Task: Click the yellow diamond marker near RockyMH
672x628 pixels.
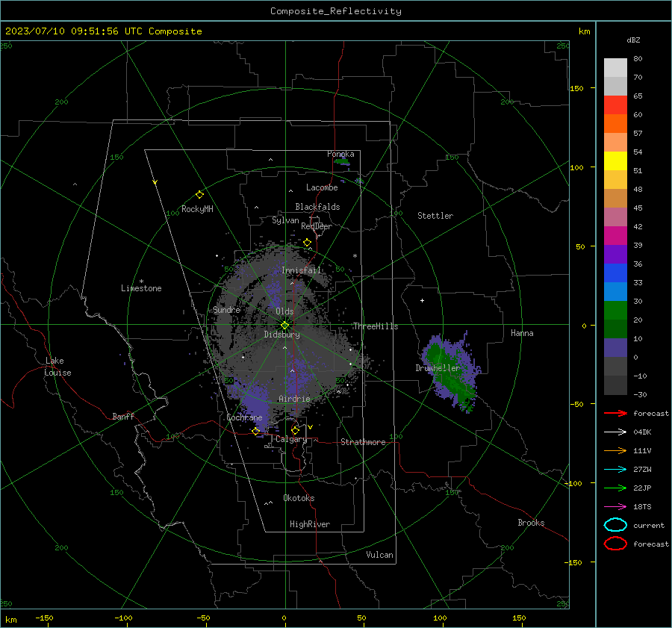Action: [x=199, y=195]
